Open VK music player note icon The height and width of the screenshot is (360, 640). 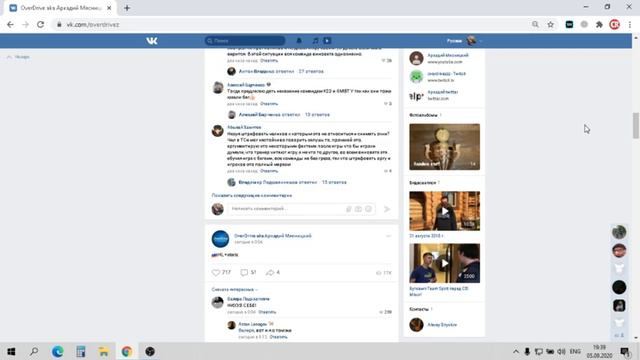[315, 41]
